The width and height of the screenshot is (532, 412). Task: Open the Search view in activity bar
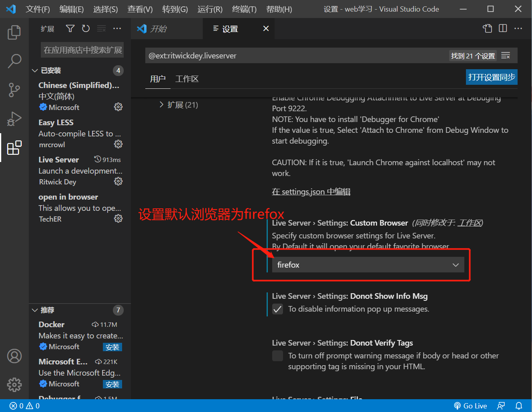(14, 61)
